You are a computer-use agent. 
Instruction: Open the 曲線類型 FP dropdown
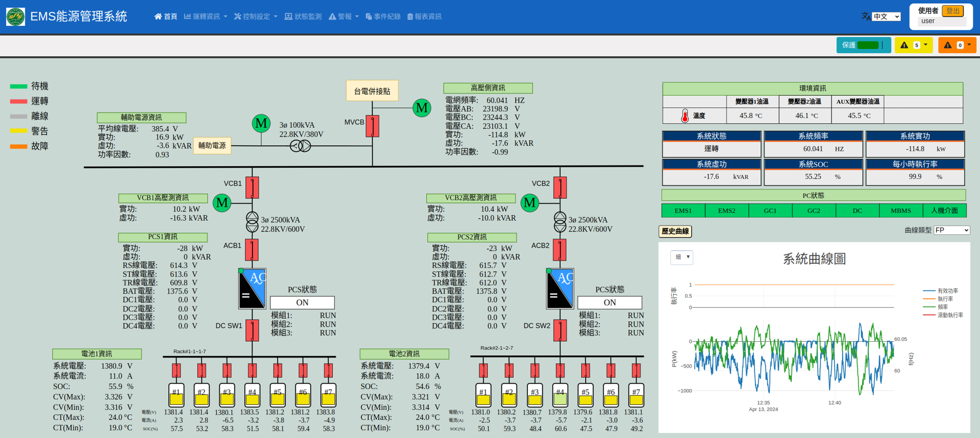point(951,231)
